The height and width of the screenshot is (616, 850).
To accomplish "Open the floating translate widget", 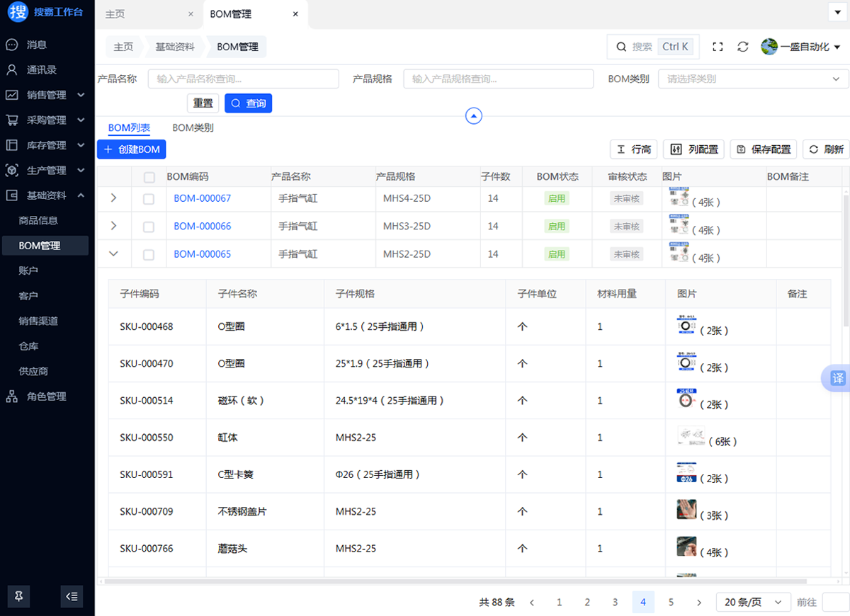I will (x=837, y=378).
